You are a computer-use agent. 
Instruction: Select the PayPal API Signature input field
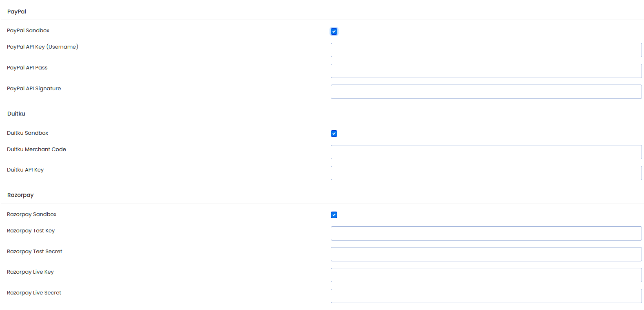[486, 91]
